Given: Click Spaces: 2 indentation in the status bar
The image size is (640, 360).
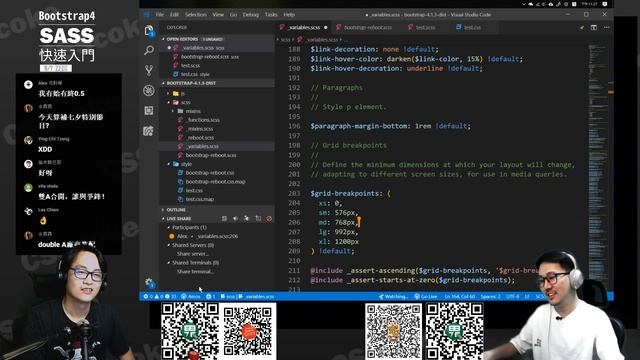Looking at the screenshot, I should coord(490,297).
